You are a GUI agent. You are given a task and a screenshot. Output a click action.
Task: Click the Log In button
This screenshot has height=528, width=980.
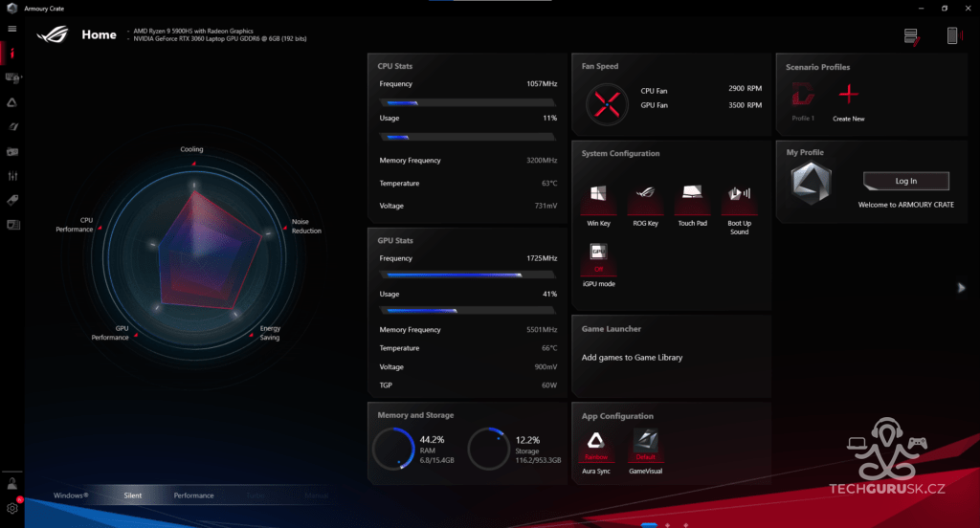click(x=905, y=181)
